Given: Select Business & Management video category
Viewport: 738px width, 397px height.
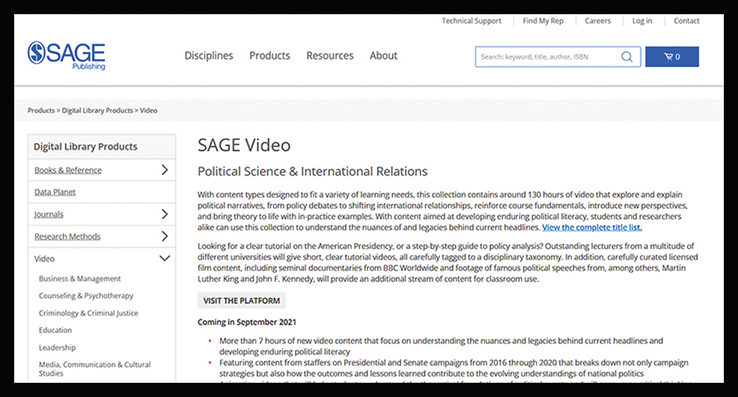Looking at the screenshot, I should tap(80, 278).
